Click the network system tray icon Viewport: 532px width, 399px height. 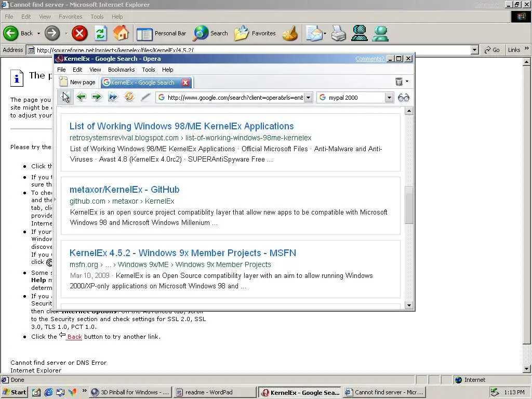click(495, 392)
